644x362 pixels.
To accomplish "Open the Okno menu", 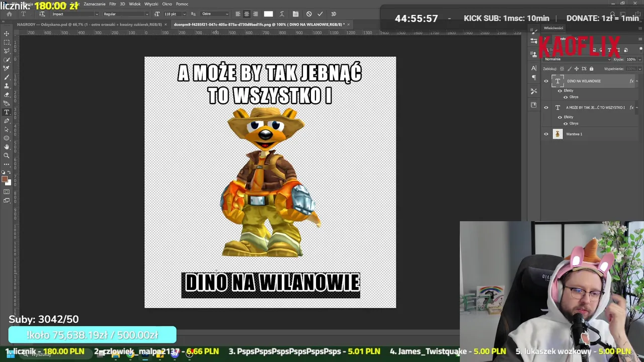I will click(x=167, y=4).
